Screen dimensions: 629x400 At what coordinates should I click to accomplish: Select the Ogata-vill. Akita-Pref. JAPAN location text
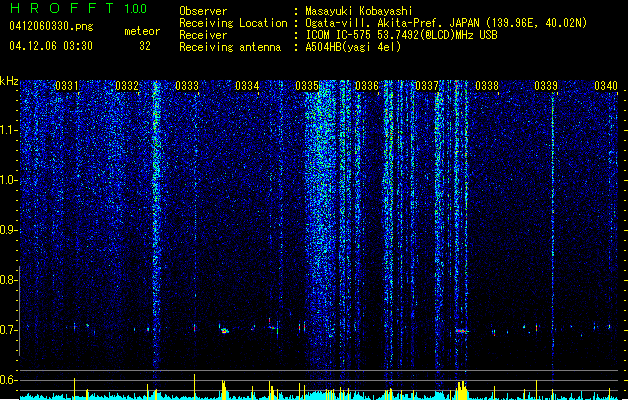click(446, 23)
